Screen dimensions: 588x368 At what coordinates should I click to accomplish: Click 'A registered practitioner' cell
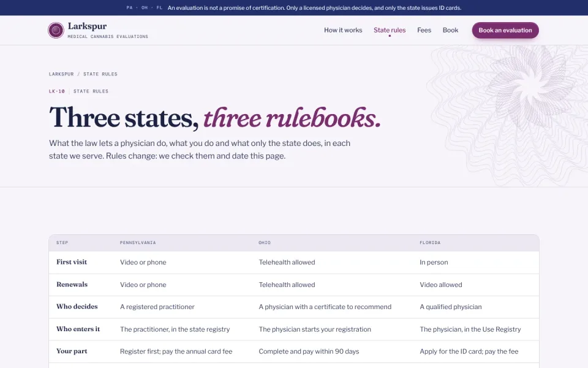[157, 307]
